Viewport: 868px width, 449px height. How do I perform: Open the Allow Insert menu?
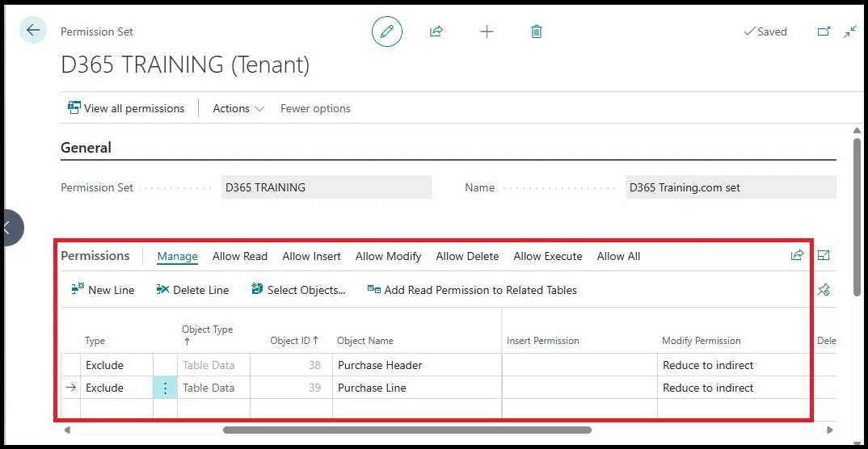(312, 256)
